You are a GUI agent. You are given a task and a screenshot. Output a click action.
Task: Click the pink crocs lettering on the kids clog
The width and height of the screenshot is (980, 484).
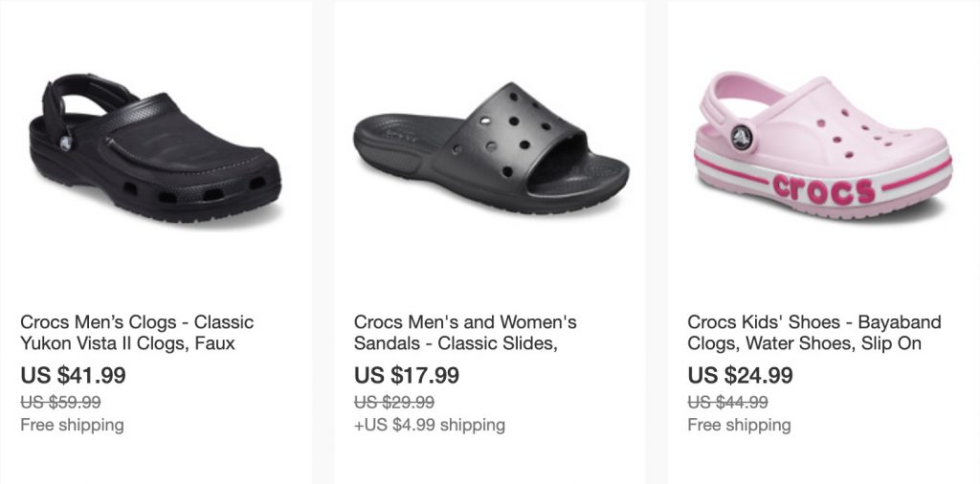tap(823, 187)
